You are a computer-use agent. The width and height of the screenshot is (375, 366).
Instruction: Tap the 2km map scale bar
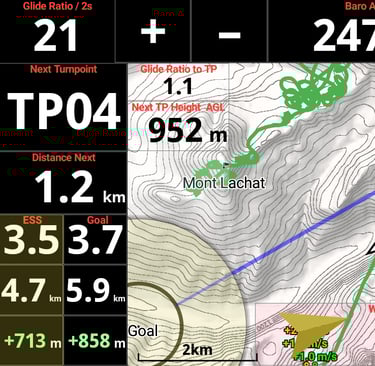[197, 353]
